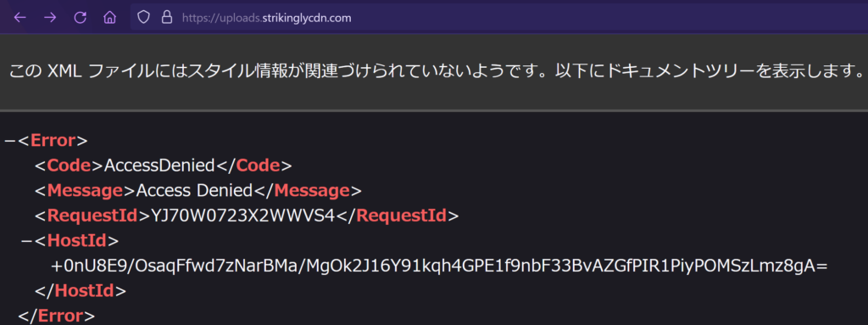The width and height of the screenshot is (868, 325).
Task: Click the long HostId value string
Action: coord(439,266)
